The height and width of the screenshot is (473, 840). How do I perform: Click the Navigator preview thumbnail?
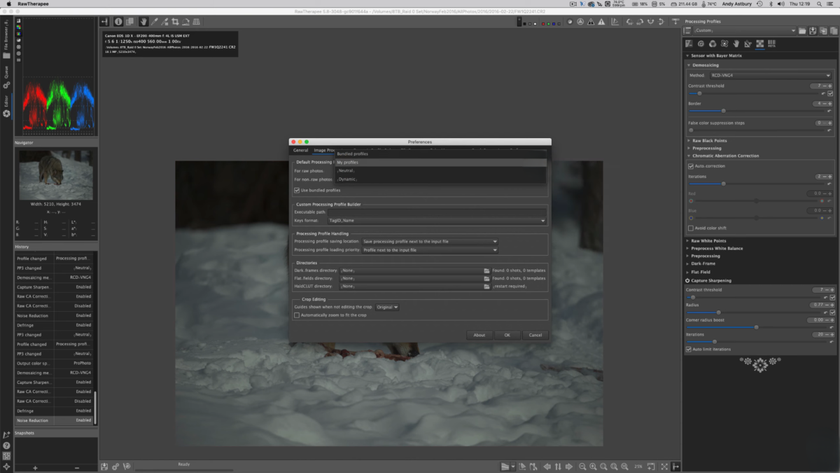(56, 175)
